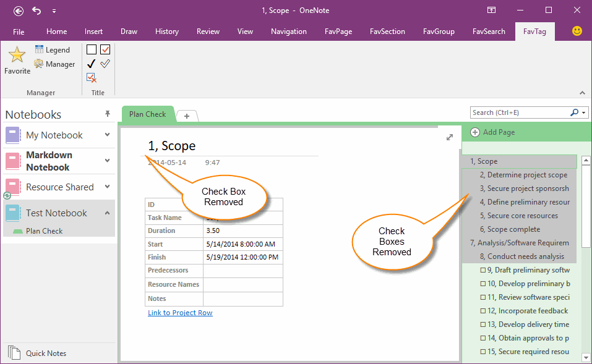Check the box next to 15, Secure required resou
This screenshot has height=364, width=592.
click(483, 351)
